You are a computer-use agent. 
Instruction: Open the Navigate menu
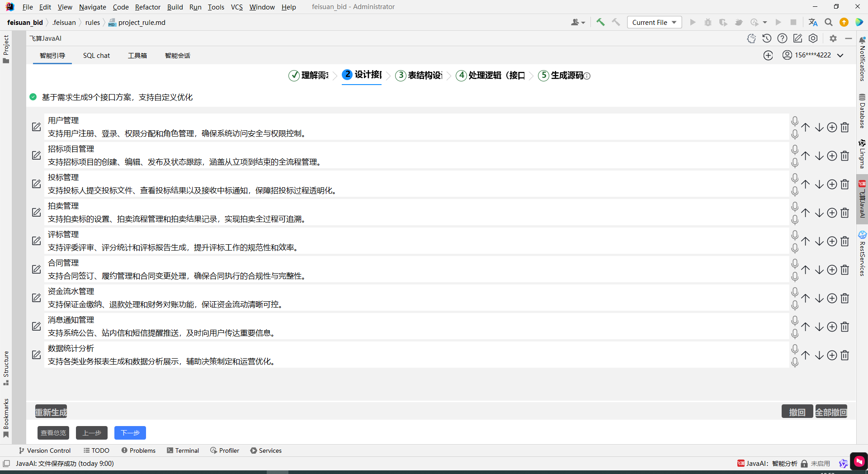pyautogui.click(x=92, y=7)
